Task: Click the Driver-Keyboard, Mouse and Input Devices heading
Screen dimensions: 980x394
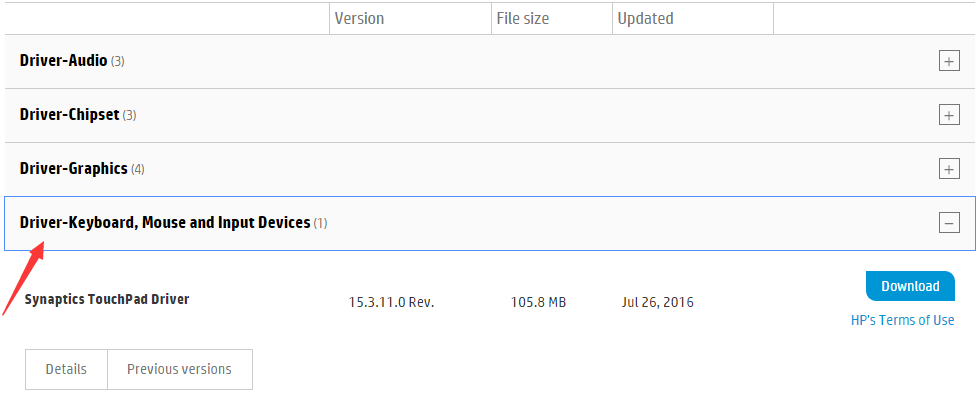Action: (x=165, y=223)
